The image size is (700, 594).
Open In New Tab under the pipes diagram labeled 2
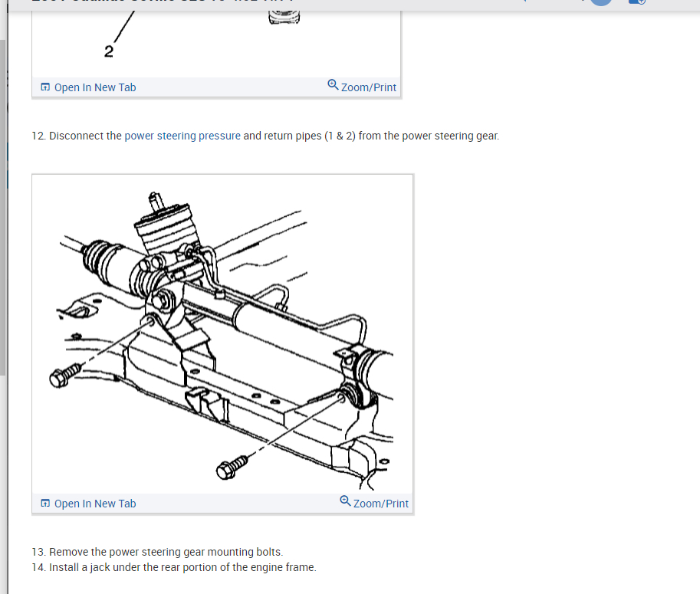click(88, 87)
